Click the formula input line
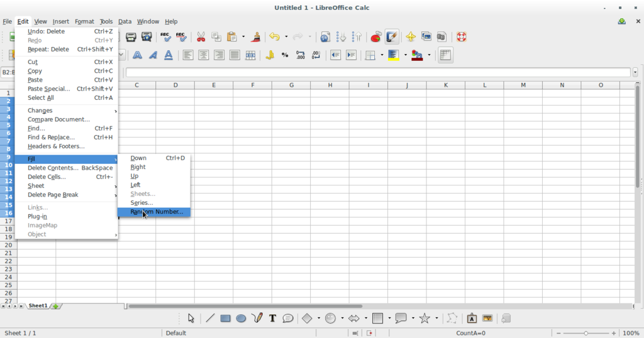 click(378, 72)
